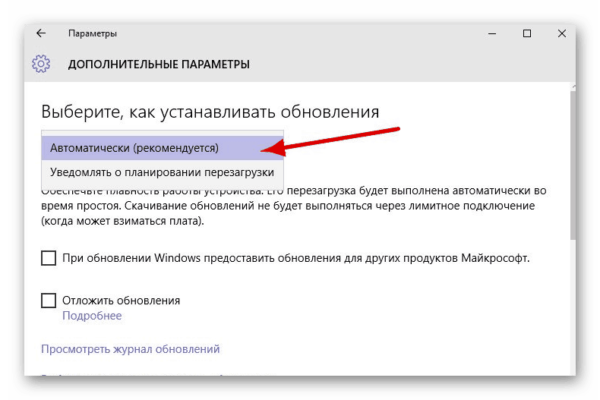Go back using the arrow icon
Viewport: 600px width, 400px height.
(x=41, y=33)
